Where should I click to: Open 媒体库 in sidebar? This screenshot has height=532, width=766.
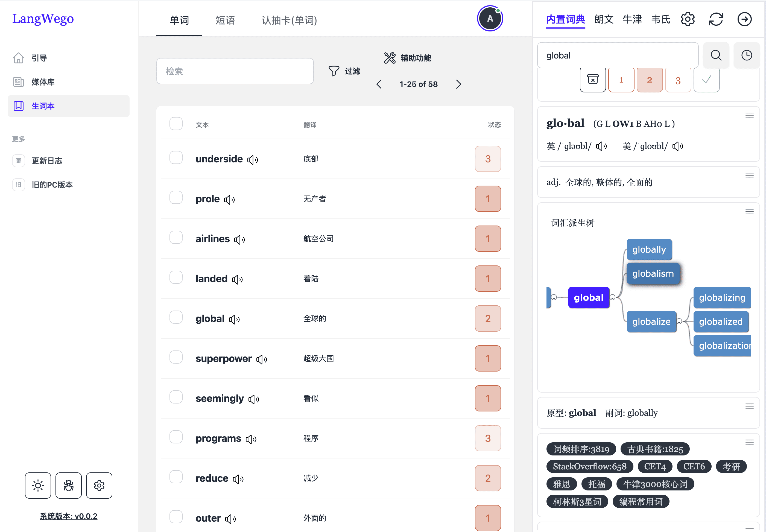pos(68,82)
